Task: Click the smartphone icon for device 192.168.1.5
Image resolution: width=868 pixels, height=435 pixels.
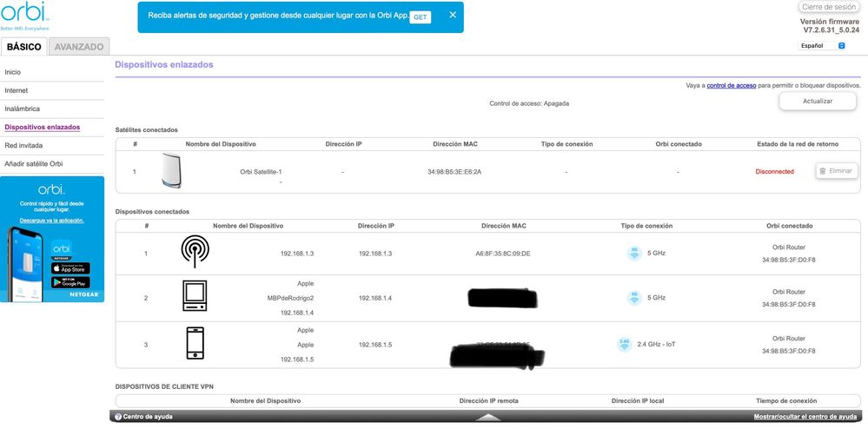Action: (195, 344)
